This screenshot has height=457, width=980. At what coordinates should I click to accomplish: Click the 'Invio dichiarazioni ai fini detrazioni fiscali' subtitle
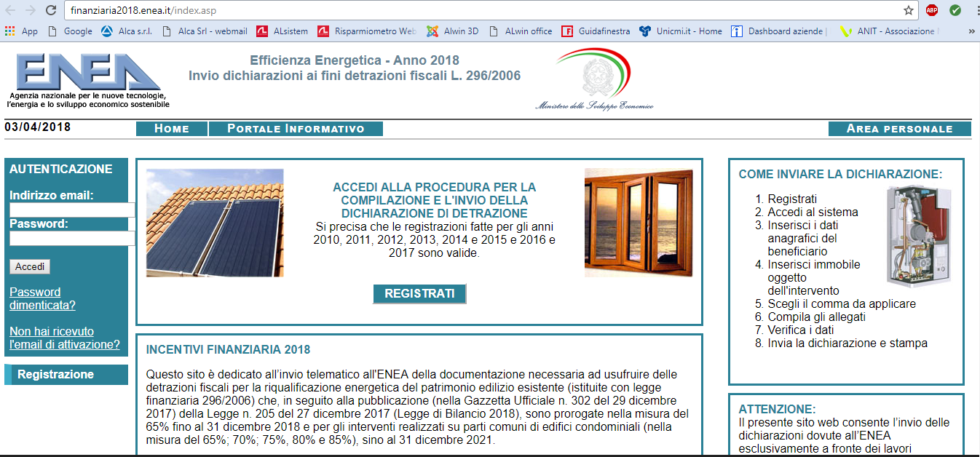tap(355, 76)
